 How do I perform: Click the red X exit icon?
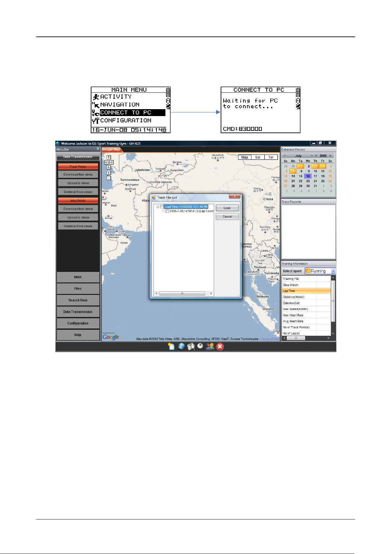coord(220,346)
